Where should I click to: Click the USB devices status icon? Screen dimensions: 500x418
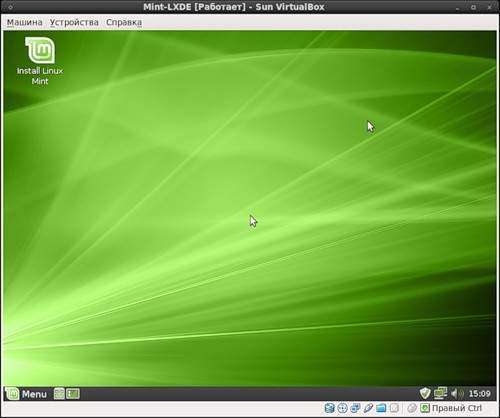(368, 408)
